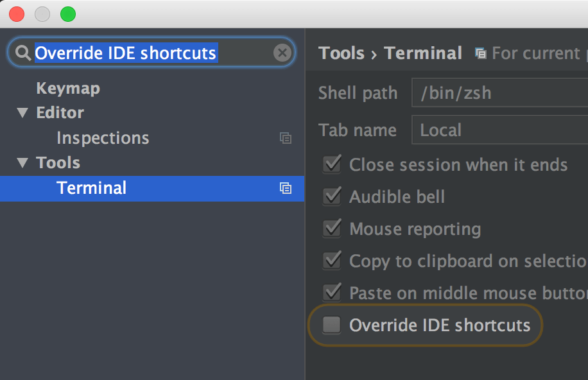Click the Tab name field showing Local
Screen dimensions: 588x380
[x=499, y=130]
